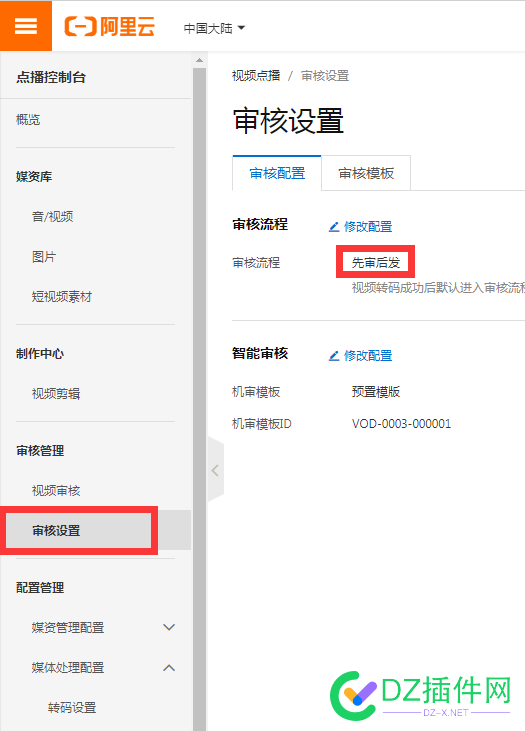Open the orange hamburger menu
525x731 pixels.
tap(26, 26)
